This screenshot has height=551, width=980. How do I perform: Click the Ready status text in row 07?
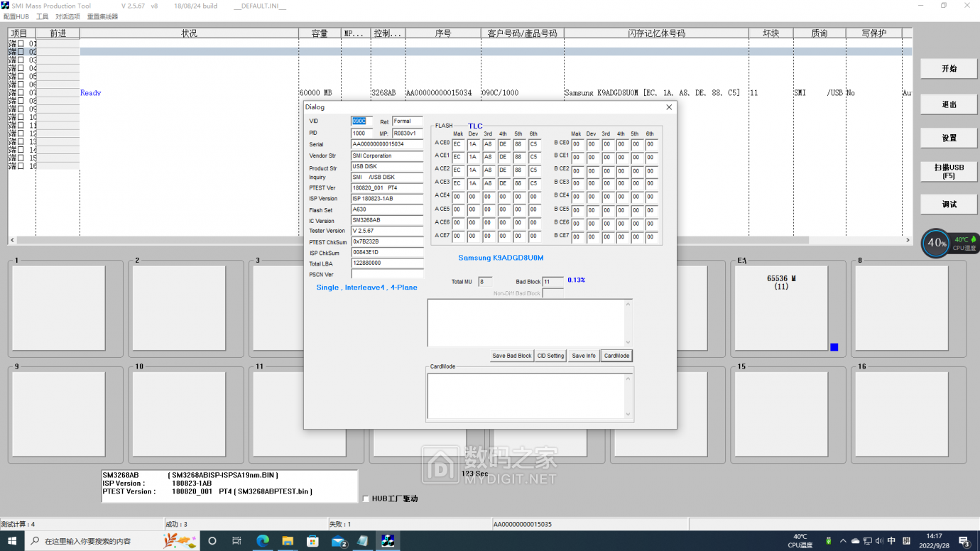(91, 93)
